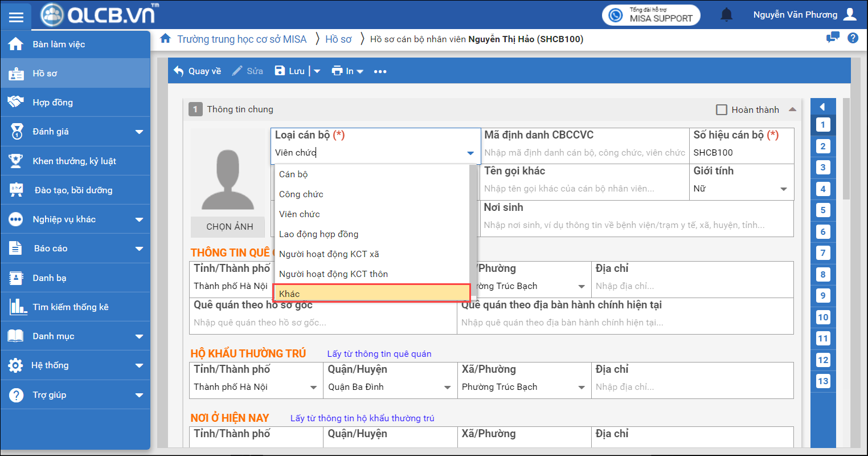
Task: Collapse the section number navigation panel
Action: (822, 107)
